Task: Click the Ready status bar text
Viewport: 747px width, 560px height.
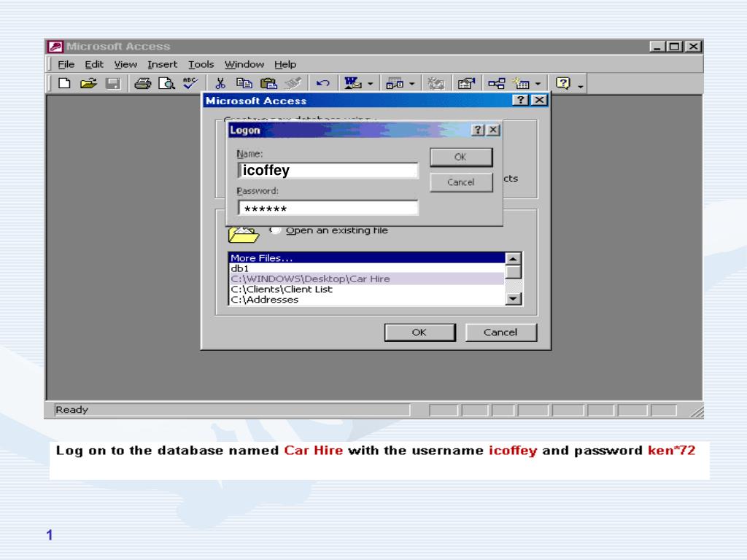Action: (71, 410)
